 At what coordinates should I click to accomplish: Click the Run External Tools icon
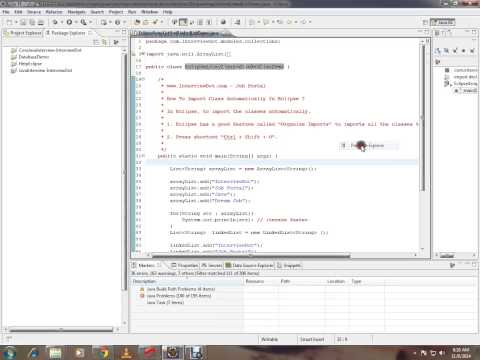click(84, 22)
